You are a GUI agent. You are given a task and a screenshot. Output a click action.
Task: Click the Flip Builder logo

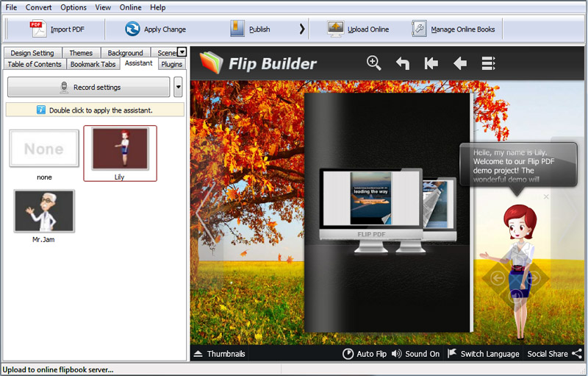coord(259,63)
